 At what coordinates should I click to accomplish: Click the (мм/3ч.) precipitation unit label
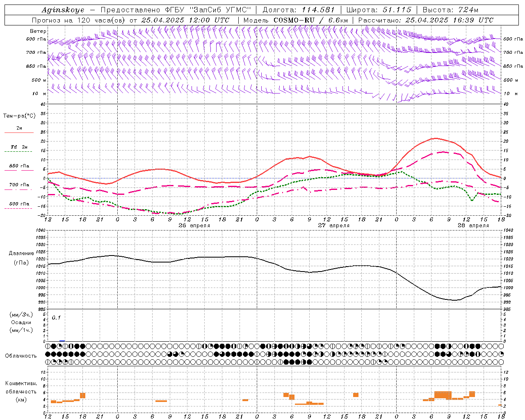21,315
